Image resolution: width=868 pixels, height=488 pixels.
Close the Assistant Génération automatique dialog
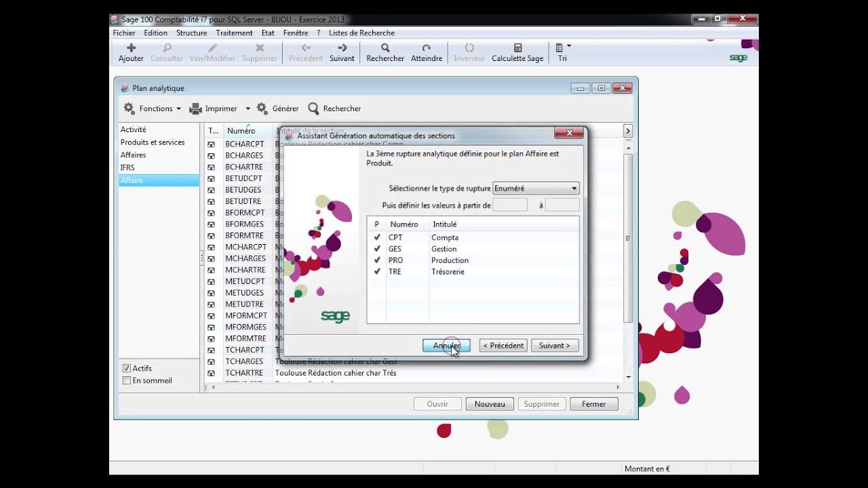[x=569, y=133]
